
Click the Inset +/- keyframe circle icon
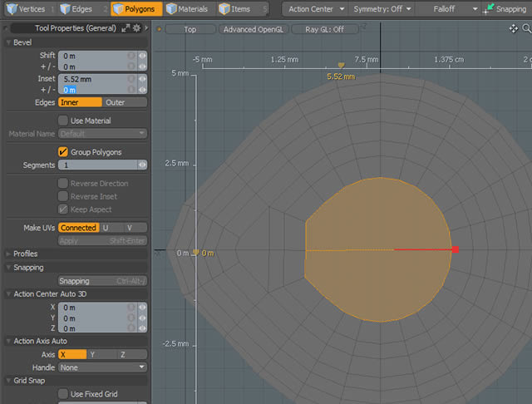tap(131, 90)
